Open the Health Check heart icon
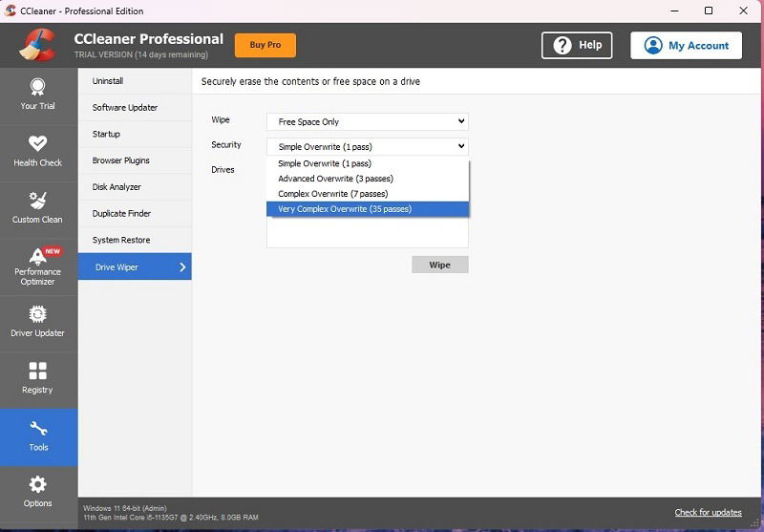 coord(37,143)
